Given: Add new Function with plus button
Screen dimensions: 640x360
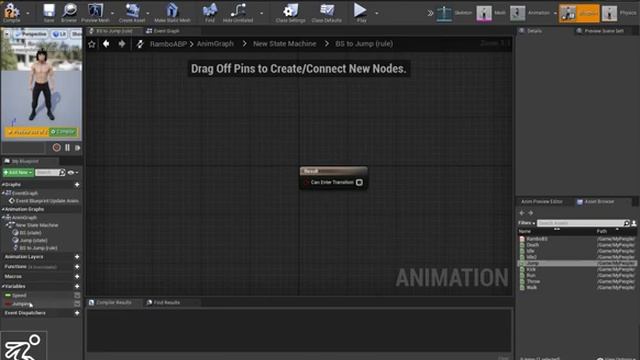Looking at the screenshot, I should click(77, 267).
